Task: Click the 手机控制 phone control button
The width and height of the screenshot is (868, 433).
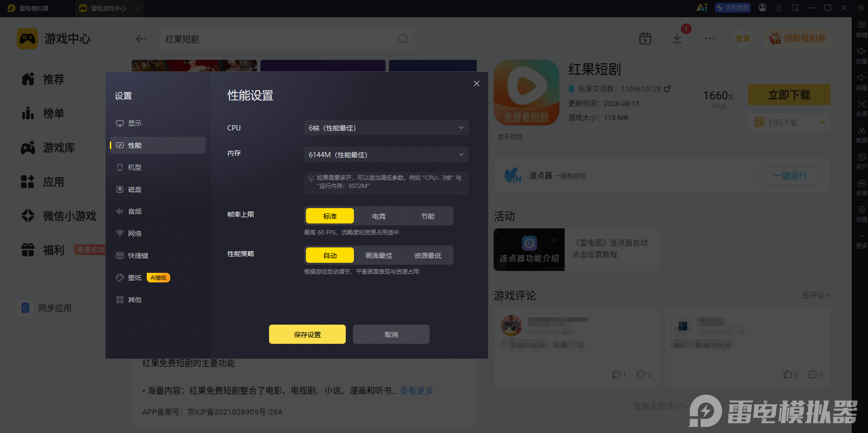Action: (x=732, y=8)
